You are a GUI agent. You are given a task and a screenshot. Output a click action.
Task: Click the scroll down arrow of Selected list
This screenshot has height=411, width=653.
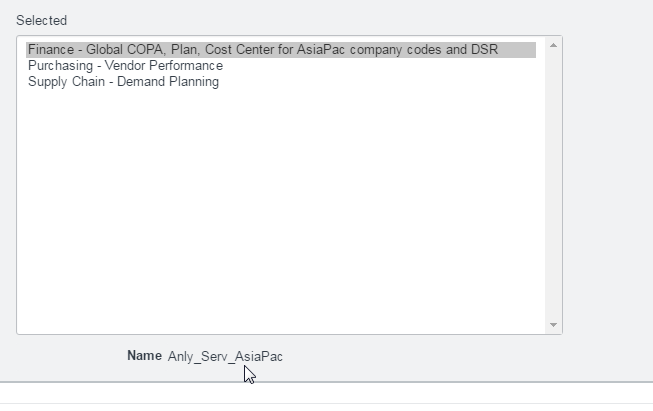pos(553,325)
